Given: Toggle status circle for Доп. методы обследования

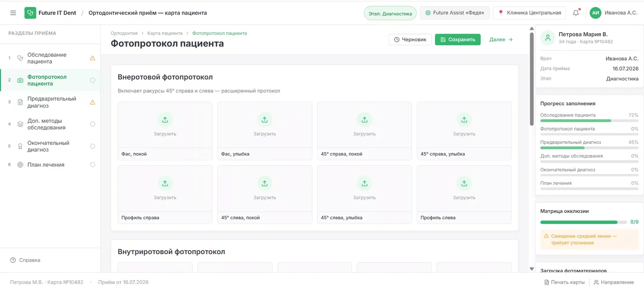Looking at the screenshot, I should [92, 124].
